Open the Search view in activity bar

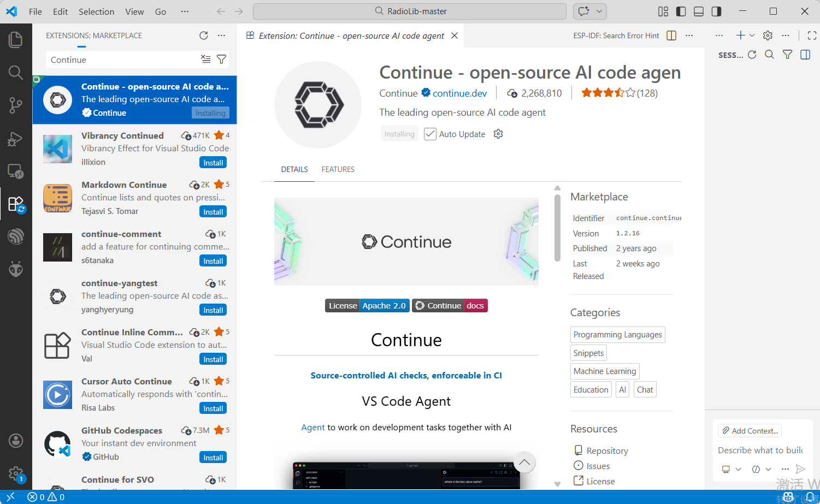click(16, 72)
